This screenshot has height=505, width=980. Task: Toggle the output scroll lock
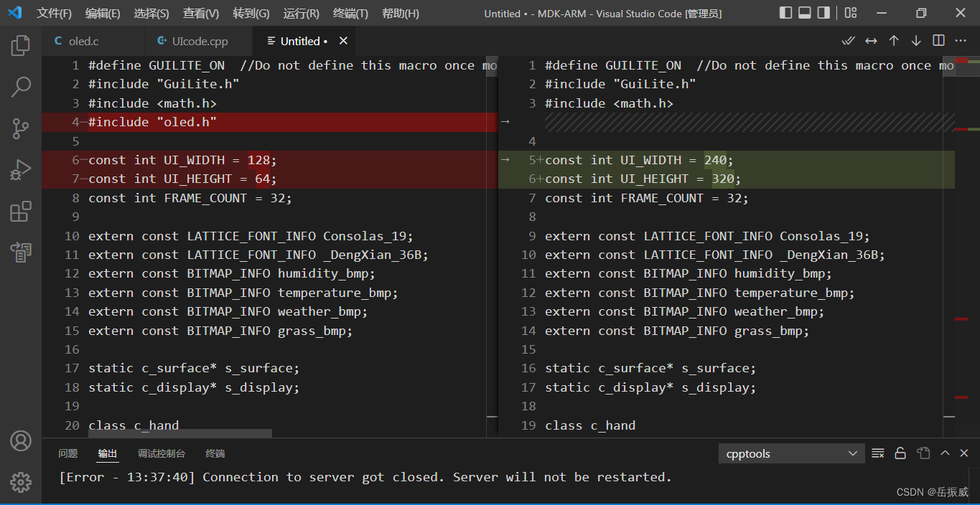coord(900,453)
